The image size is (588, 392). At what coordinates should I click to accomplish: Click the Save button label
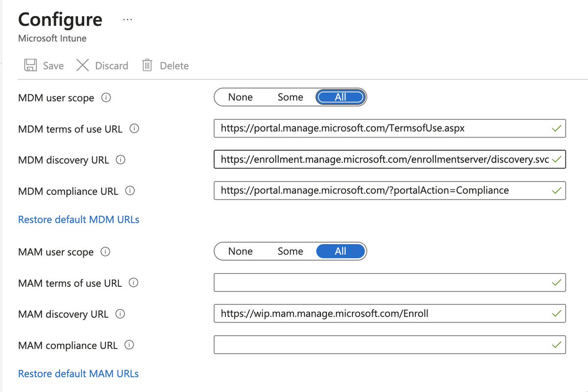[53, 66]
